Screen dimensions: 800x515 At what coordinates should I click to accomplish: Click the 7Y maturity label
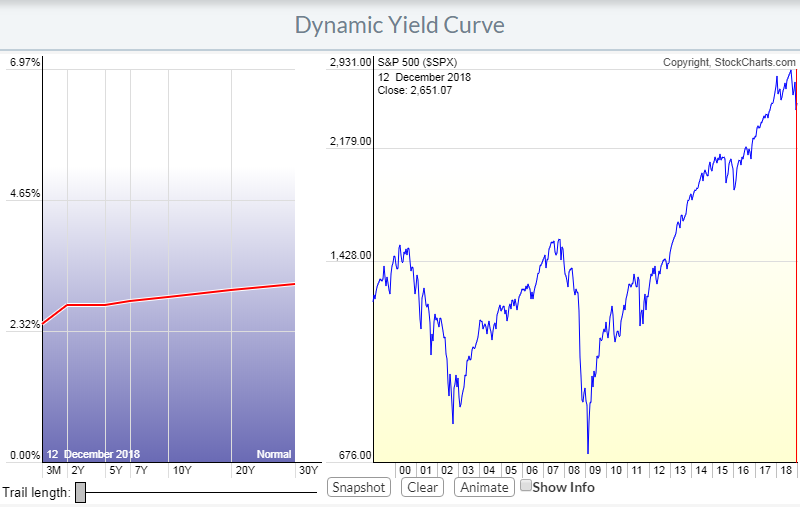(x=140, y=470)
